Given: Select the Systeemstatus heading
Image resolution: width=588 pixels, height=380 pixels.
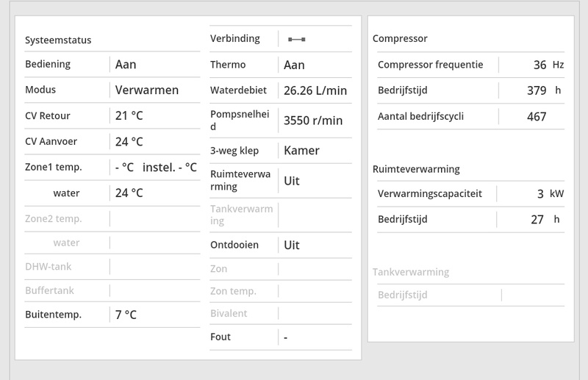Looking at the screenshot, I should point(58,40).
